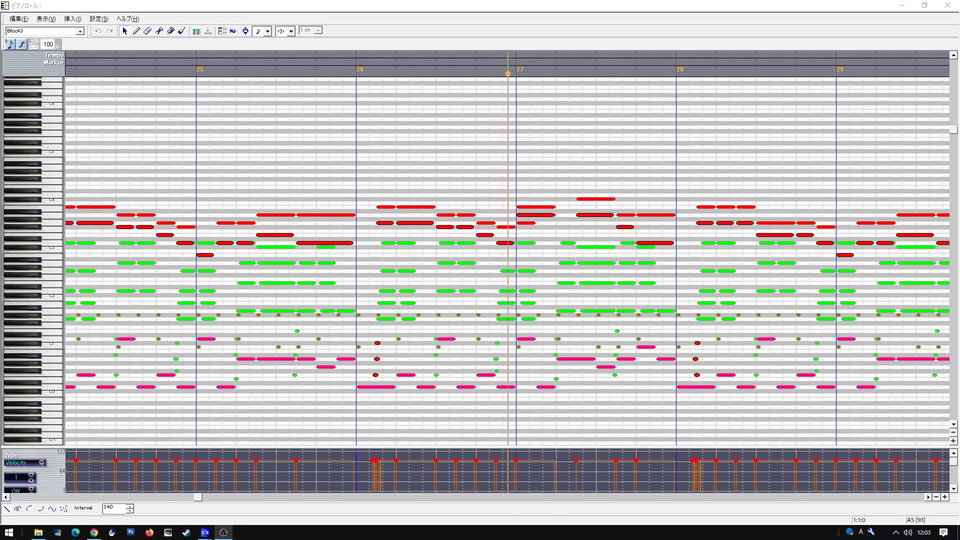This screenshot has height=540, width=960.
Task: Open the quantize dropdown arrow
Action: (291, 31)
